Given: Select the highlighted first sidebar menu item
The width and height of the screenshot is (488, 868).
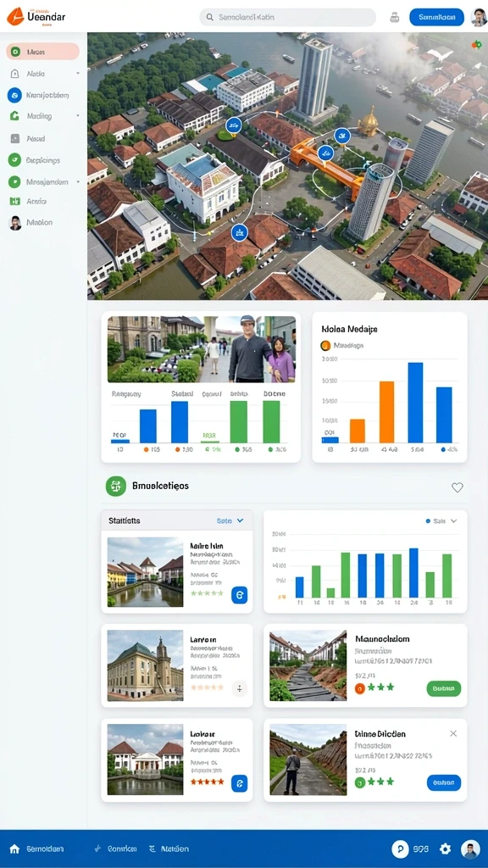Looking at the screenshot, I should (42, 52).
